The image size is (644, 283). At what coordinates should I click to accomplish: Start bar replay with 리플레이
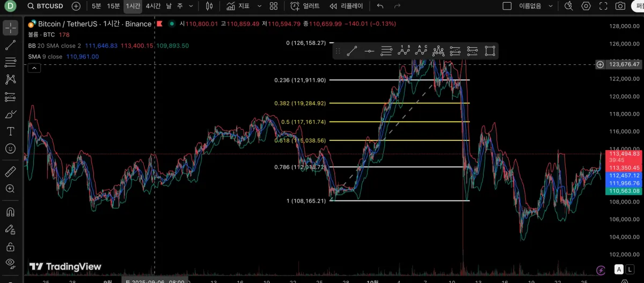346,6
